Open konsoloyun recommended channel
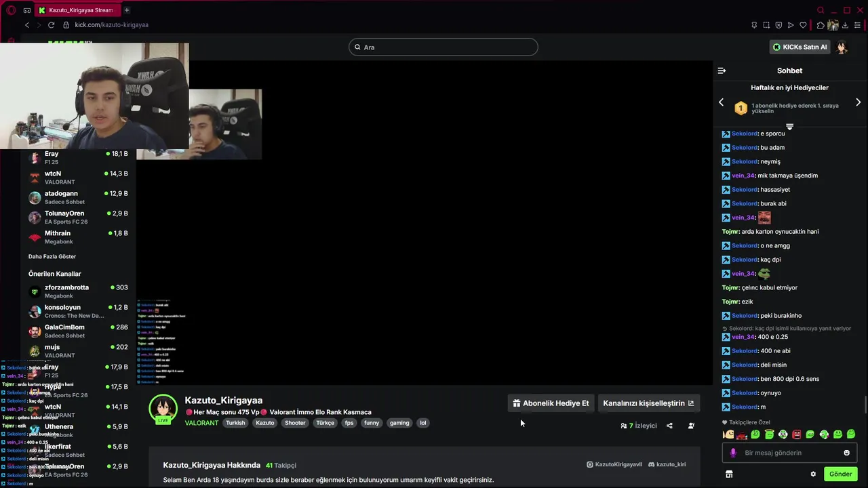 tap(78, 311)
